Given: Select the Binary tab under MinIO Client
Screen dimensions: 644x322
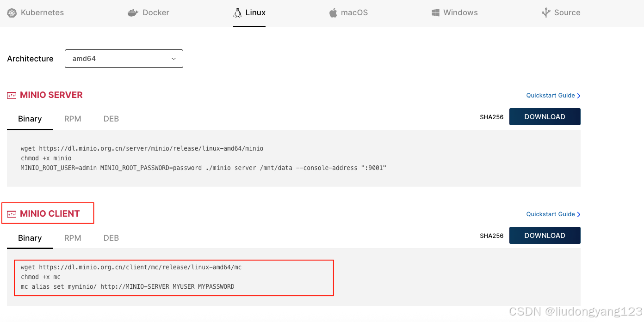Looking at the screenshot, I should pos(30,237).
